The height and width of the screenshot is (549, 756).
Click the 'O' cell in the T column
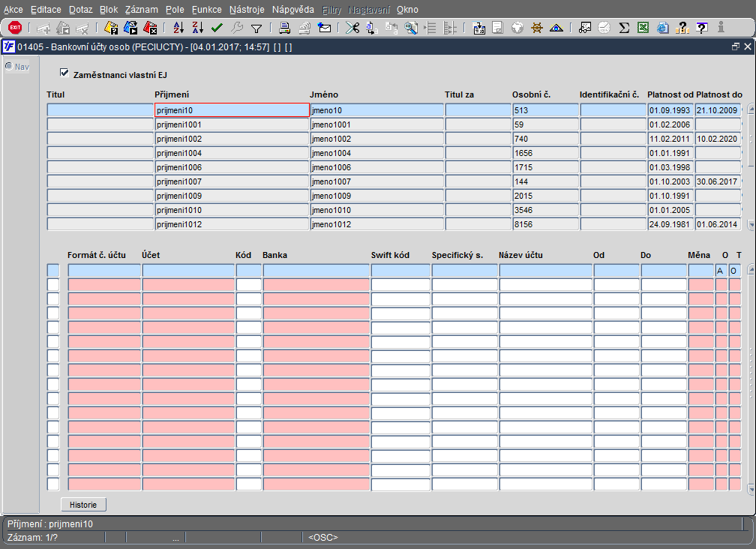tap(734, 271)
